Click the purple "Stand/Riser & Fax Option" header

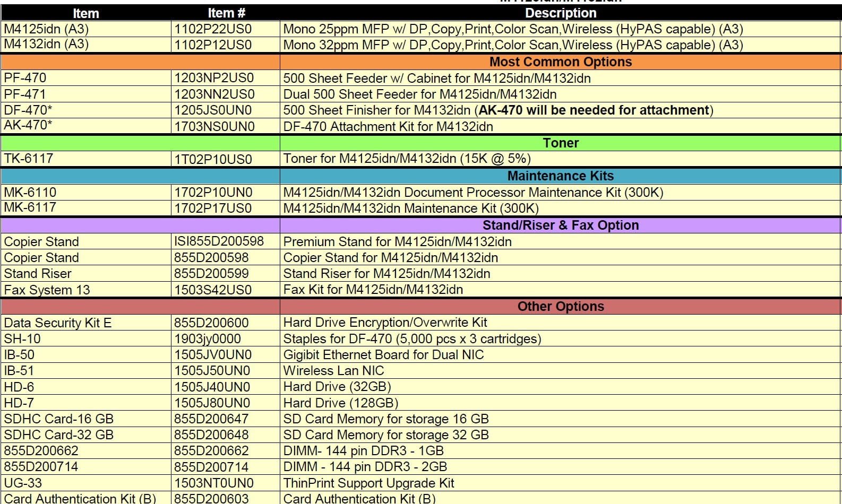click(x=560, y=225)
